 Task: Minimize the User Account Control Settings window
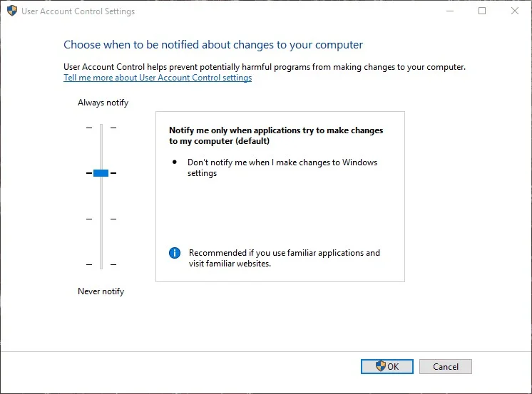(449, 11)
